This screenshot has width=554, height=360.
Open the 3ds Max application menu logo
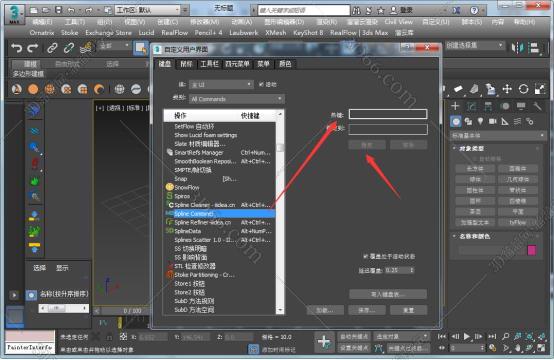(x=14, y=14)
